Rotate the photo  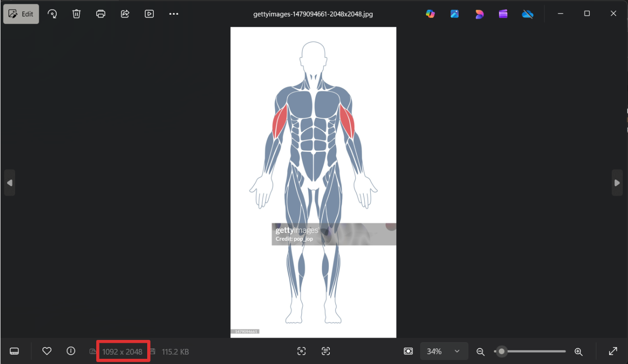pyautogui.click(x=52, y=14)
